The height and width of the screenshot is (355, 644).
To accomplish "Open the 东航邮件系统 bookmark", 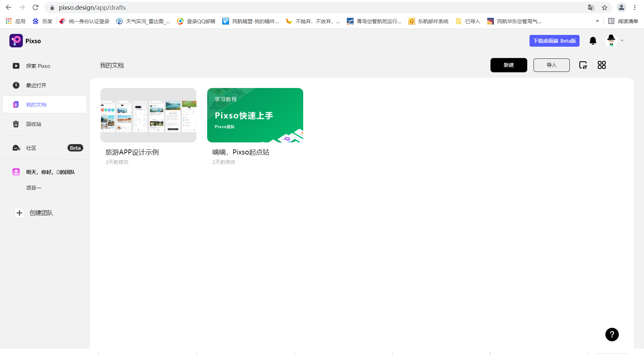I will point(428,21).
